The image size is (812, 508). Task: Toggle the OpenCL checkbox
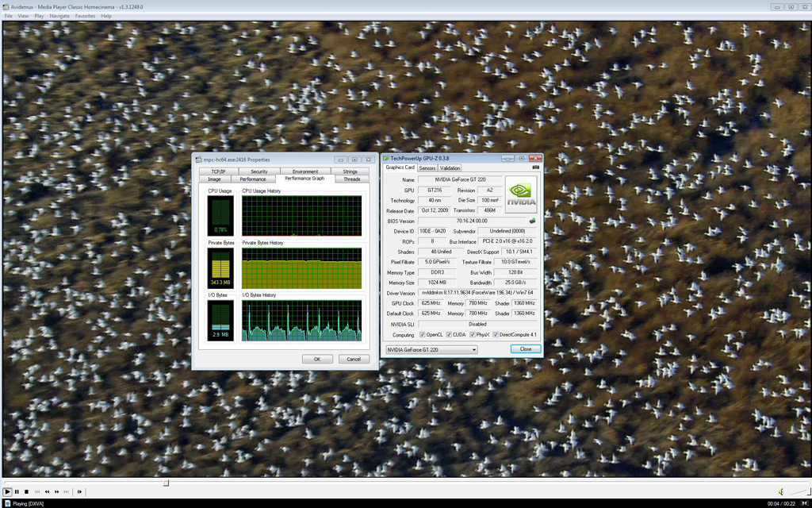422,335
